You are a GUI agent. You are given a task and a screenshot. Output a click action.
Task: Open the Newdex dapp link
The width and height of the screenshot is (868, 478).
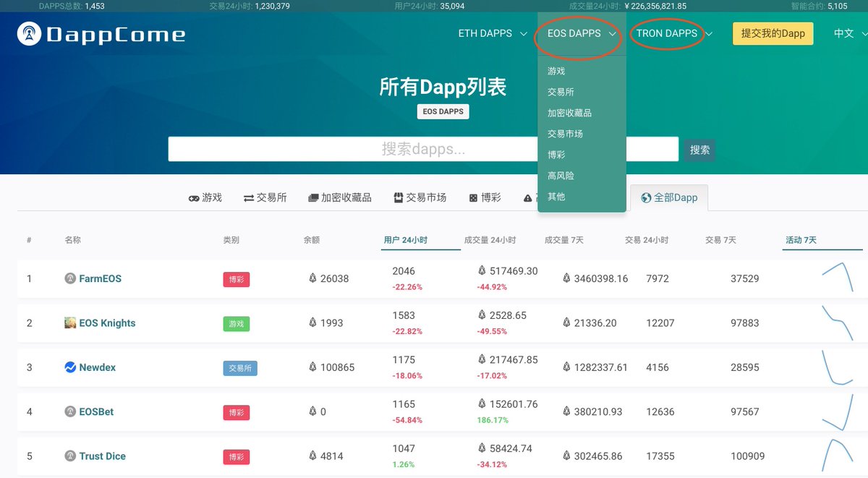[97, 367]
